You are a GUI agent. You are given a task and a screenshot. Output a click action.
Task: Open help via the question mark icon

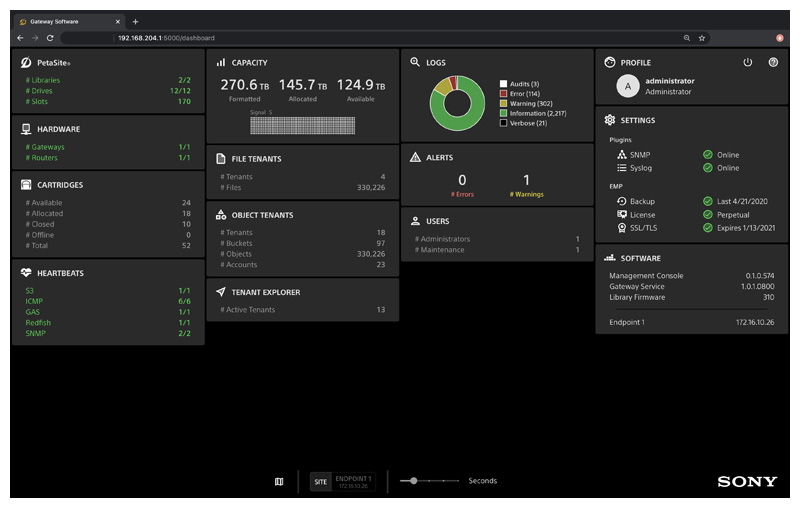tap(773, 62)
